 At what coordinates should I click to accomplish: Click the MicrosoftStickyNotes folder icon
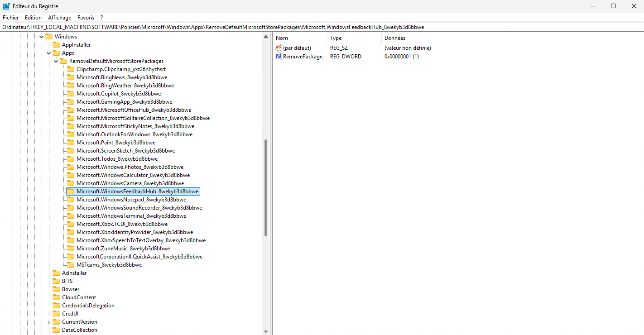tap(71, 126)
